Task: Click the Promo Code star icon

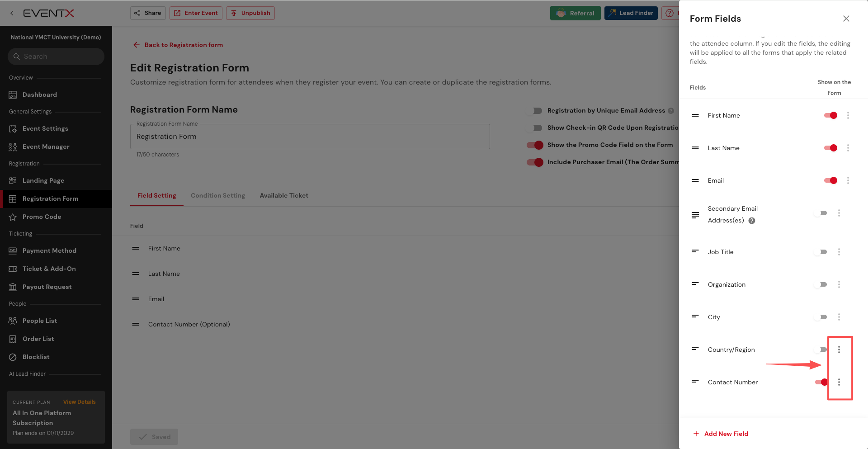Action: [x=13, y=217]
